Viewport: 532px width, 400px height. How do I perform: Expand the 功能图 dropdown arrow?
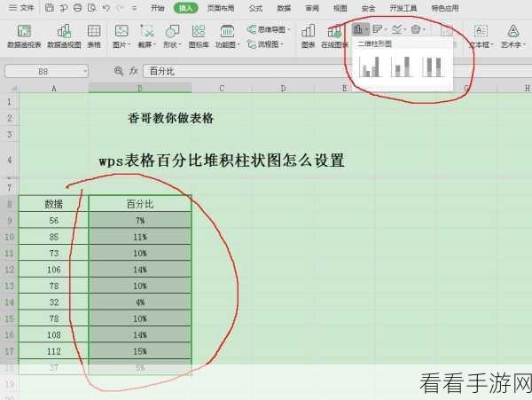click(239, 44)
